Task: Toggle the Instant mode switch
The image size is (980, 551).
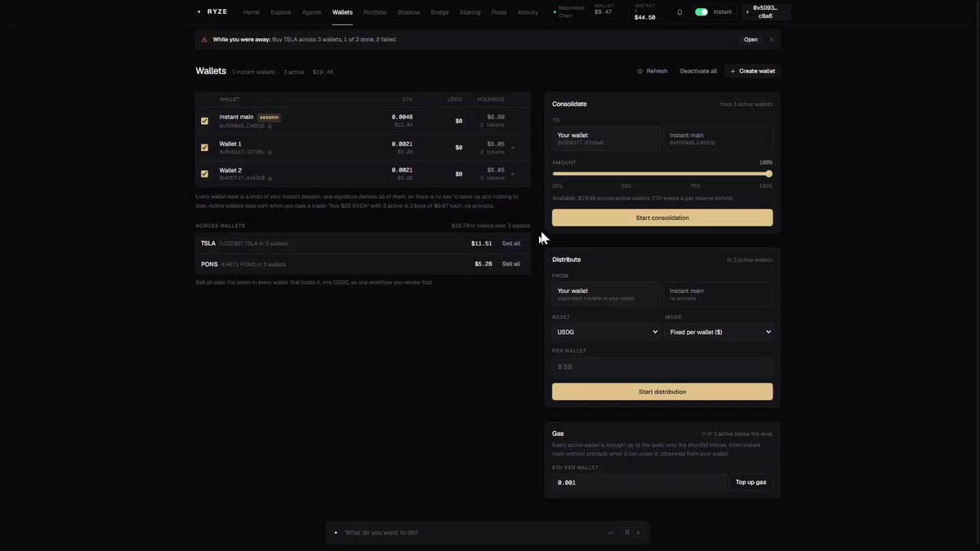Action: pyautogui.click(x=702, y=11)
